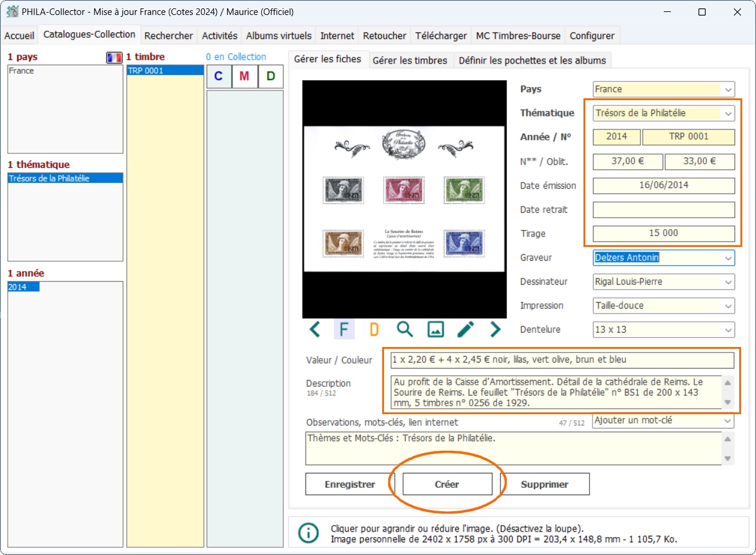Viewport: 756px width, 555px height.
Task: Click the info icon in status panel
Action: click(309, 533)
